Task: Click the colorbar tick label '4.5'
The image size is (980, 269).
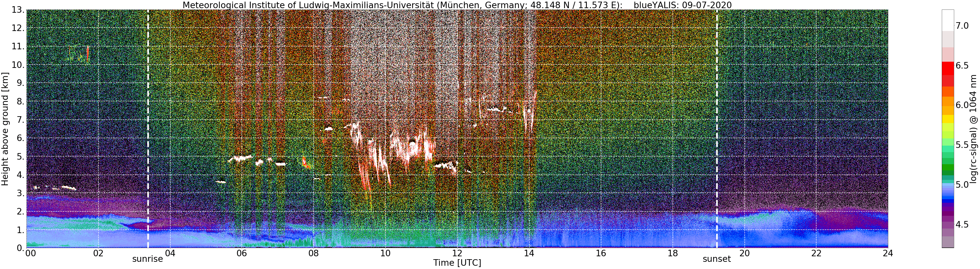Action: [962, 225]
